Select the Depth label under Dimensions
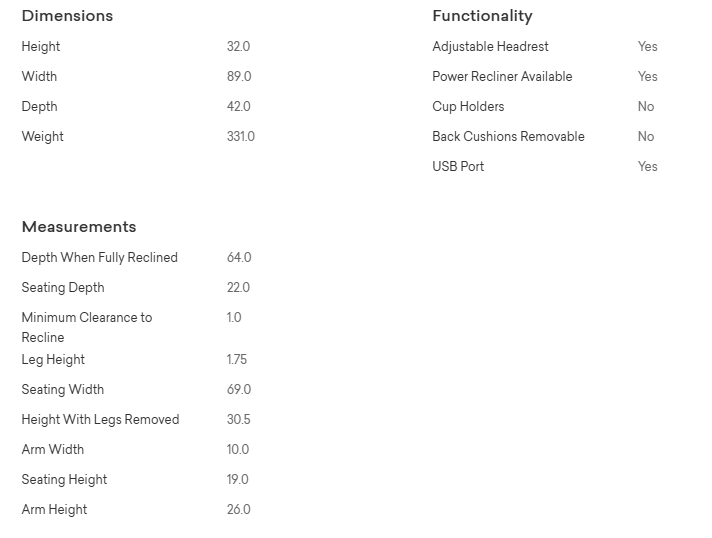712x538 pixels. [40, 107]
